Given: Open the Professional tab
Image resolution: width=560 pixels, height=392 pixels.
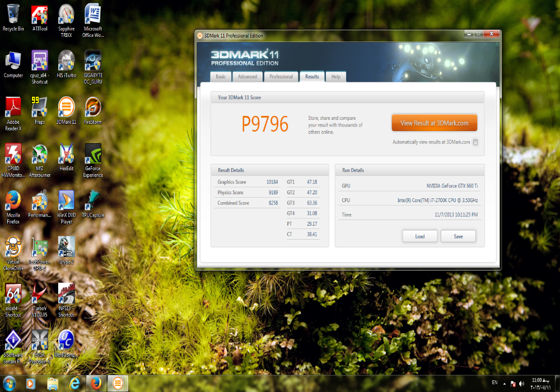Looking at the screenshot, I should 281,77.
